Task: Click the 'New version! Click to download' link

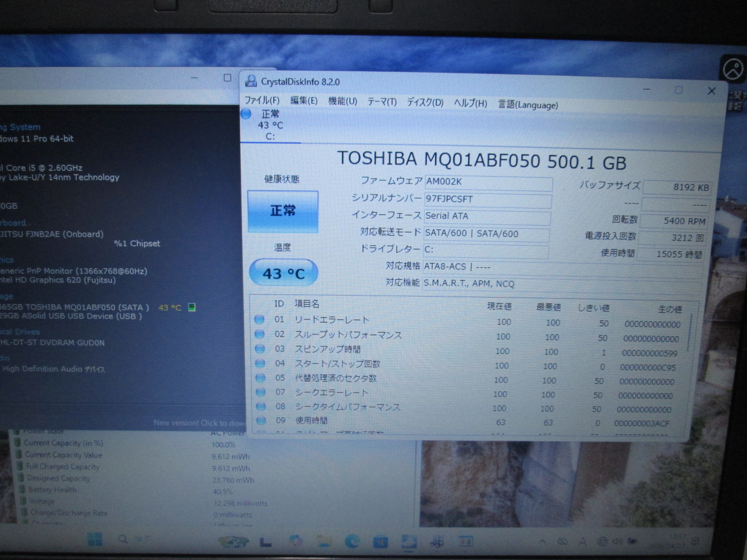Action: [x=199, y=423]
